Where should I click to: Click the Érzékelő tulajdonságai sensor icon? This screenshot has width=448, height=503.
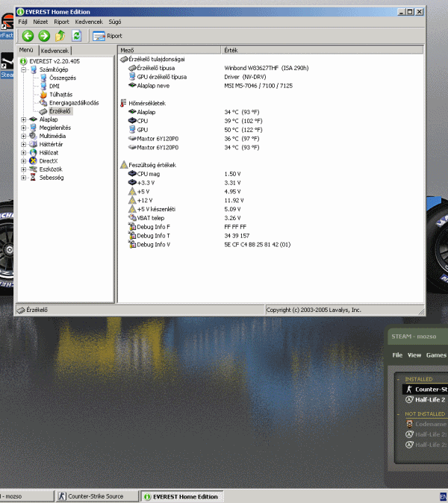point(124,60)
